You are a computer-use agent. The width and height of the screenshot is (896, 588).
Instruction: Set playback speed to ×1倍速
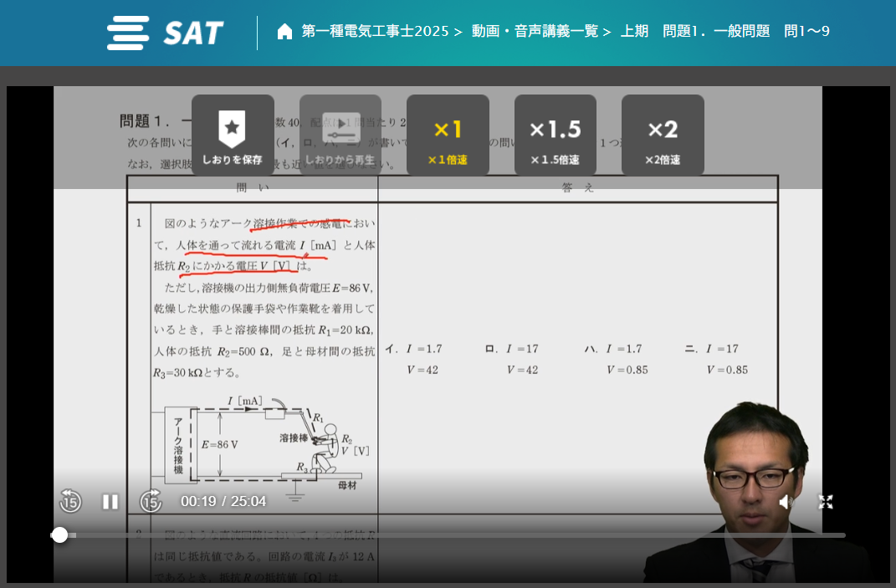[448, 135]
